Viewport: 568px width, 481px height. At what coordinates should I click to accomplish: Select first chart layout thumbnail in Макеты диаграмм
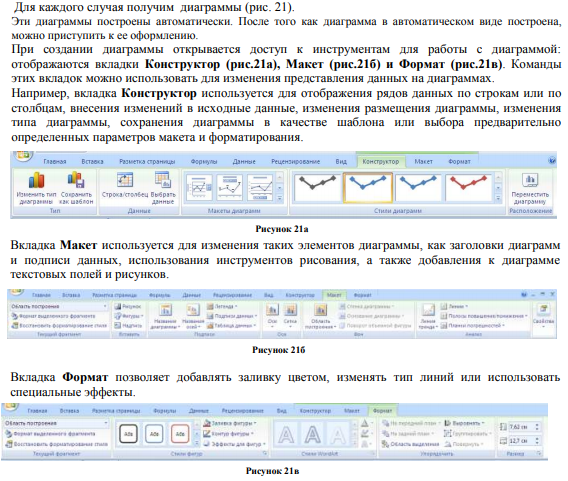tap(199, 187)
